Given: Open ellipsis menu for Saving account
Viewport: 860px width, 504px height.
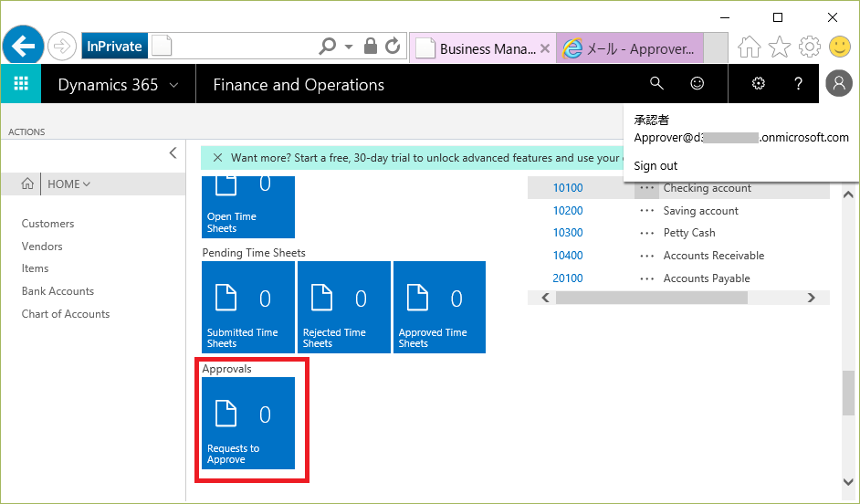Looking at the screenshot, I should pos(646,211).
